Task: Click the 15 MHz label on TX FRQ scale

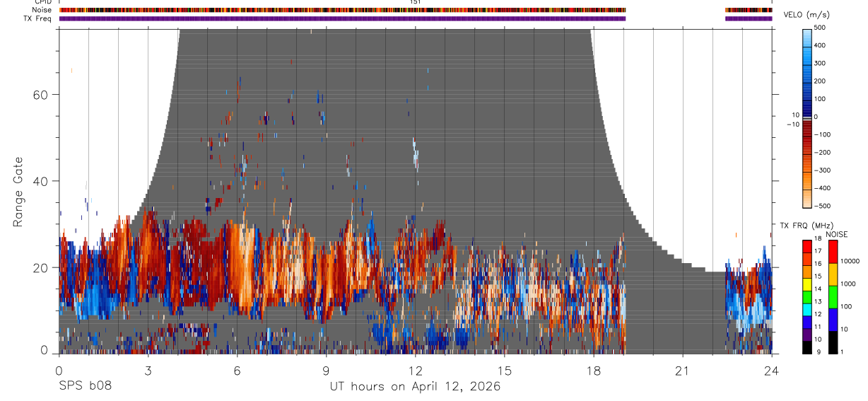Action: click(x=819, y=277)
